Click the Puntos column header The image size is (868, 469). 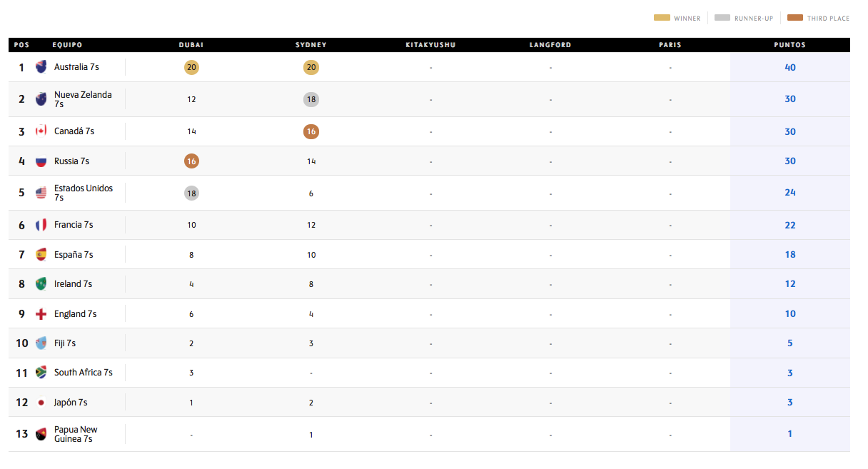coord(789,45)
